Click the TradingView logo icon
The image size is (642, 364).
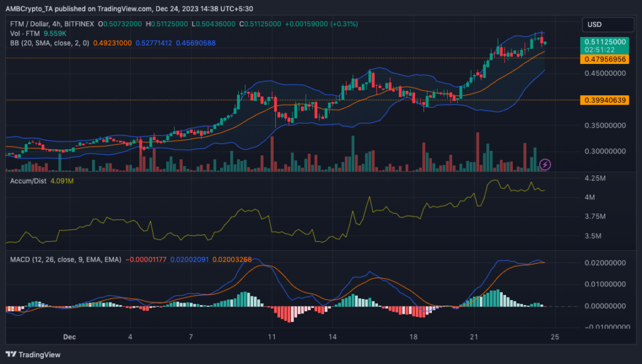[x=12, y=354]
